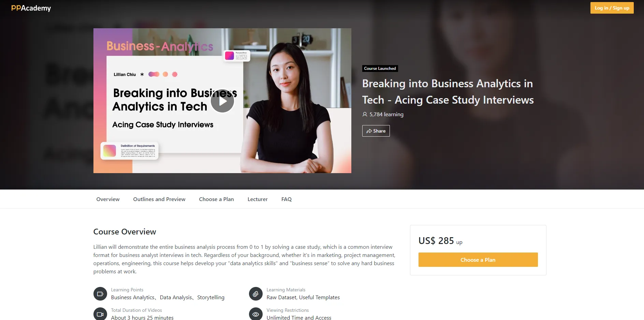Click the Share arrow icon

pyautogui.click(x=369, y=131)
